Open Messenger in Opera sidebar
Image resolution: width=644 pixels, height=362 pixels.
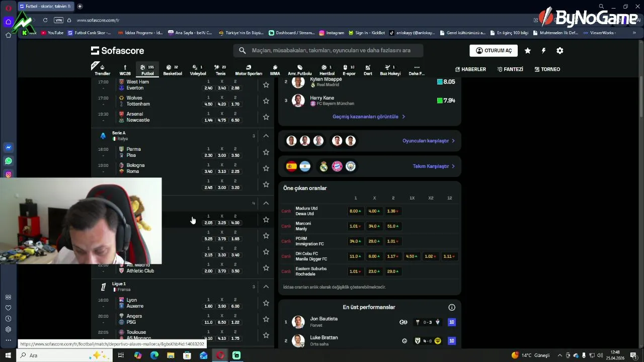point(8,148)
